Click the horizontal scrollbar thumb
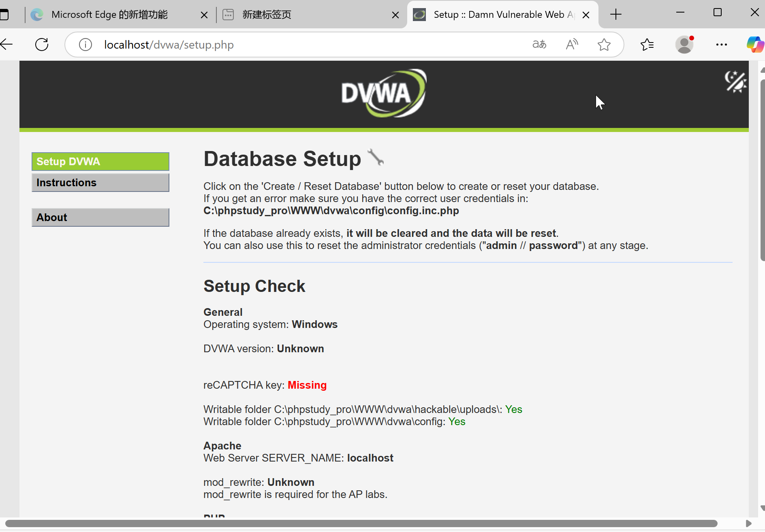Image resolution: width=765 pixels, height=532 pixels. (x=361, y=523)
